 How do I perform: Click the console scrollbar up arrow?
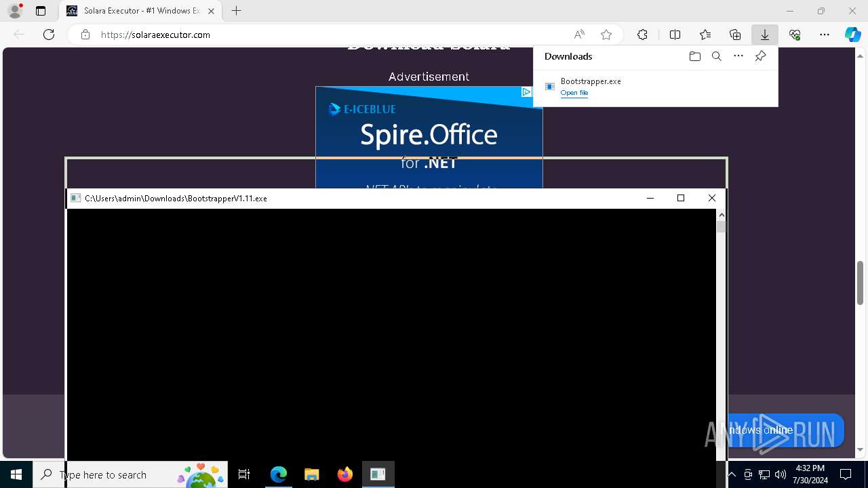click(x=721, y=215)
